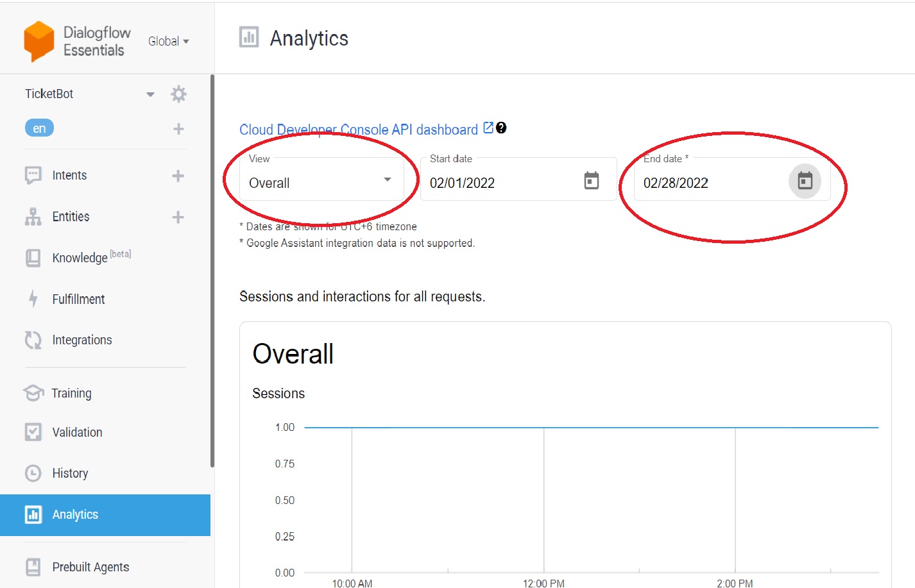The height and width of the screenshot is (588, 915).
Task: Click the help question mark beside dashboard link
Action: (500, 128)
